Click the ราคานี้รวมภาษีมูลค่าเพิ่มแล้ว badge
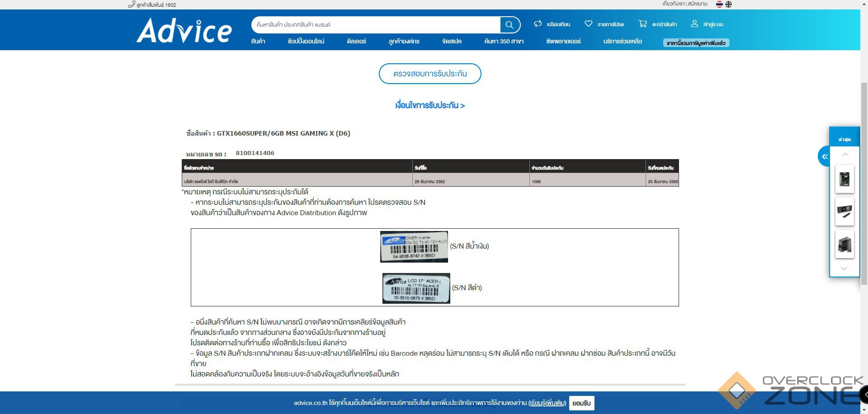The height and width of the screenshot is (414, 868). click(696, 43)
